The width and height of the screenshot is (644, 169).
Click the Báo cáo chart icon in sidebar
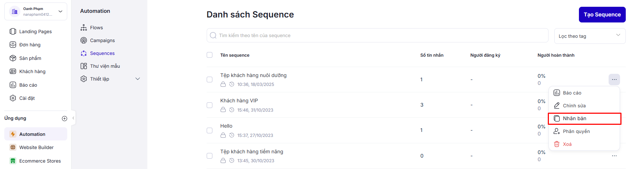click(13, 85)
